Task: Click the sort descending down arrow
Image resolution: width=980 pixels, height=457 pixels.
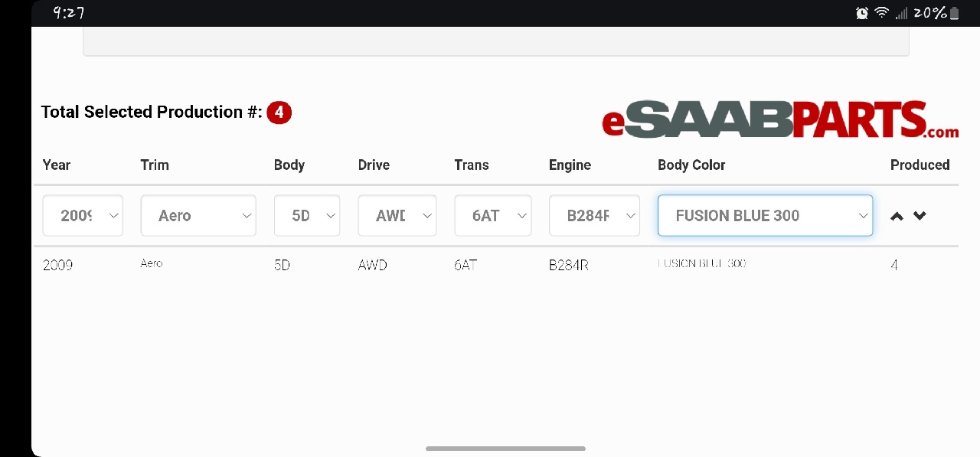Action: point(920,216)
